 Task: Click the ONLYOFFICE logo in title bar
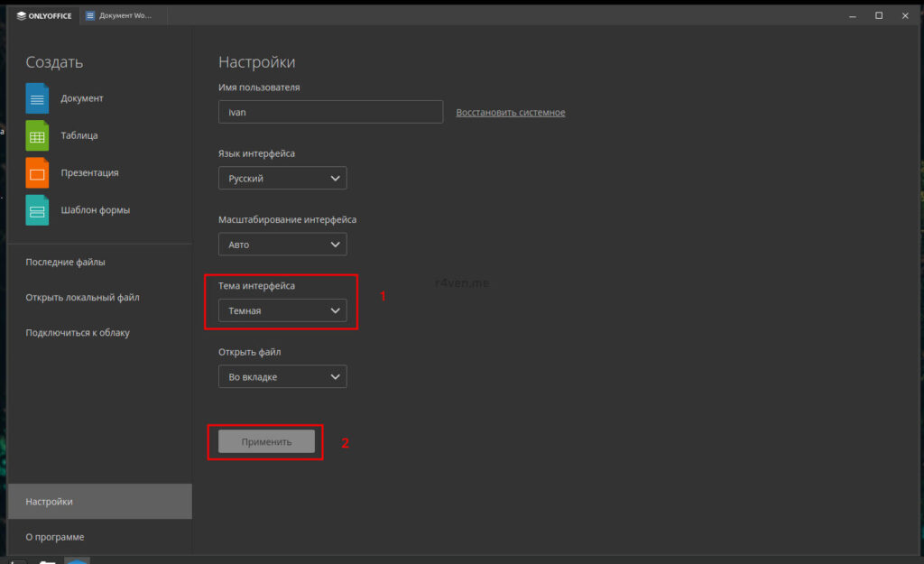(44, 15)
